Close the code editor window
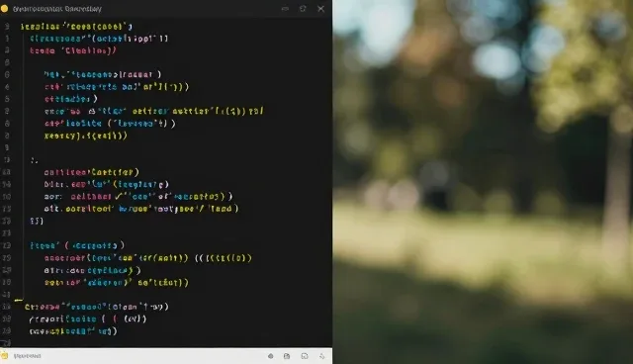This screenshot has height=364, width=633. 320,9
